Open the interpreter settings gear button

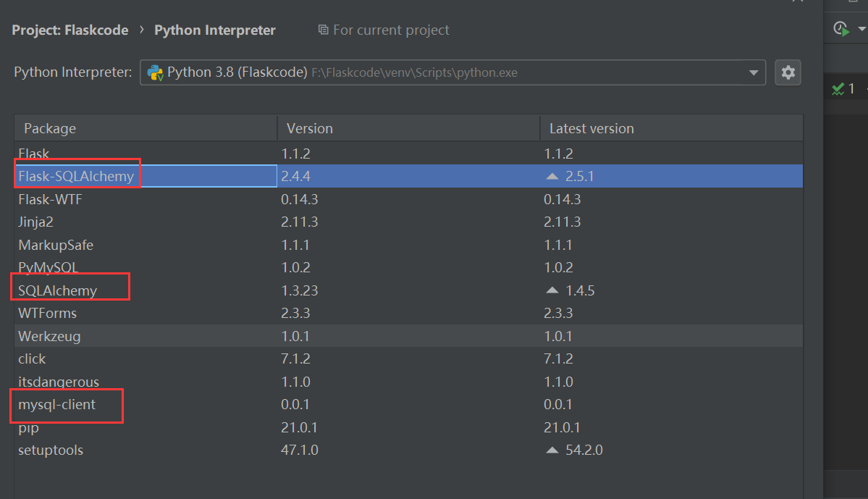tap(788, 72)
